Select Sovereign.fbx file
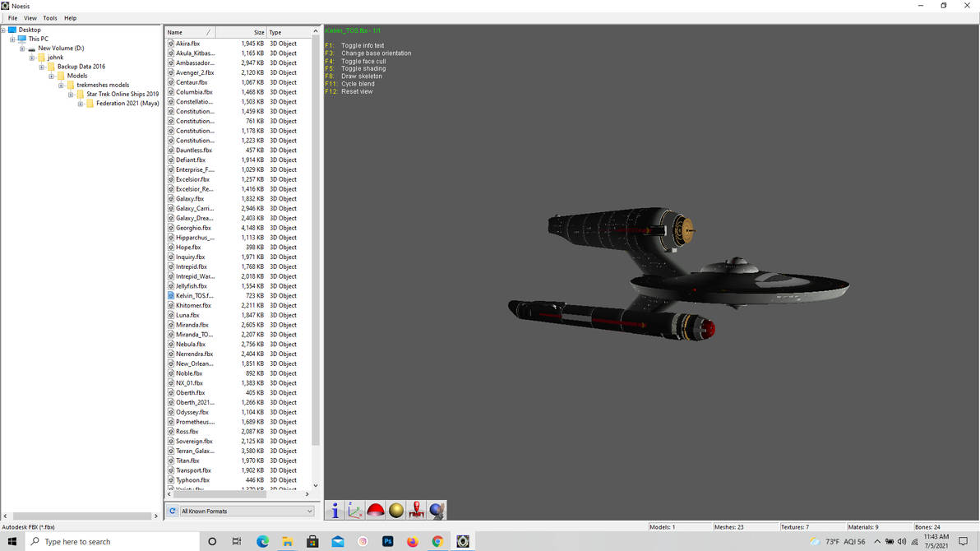Image resolution: width=980 pixels, height=551 pixels. [x=194, y=441]
